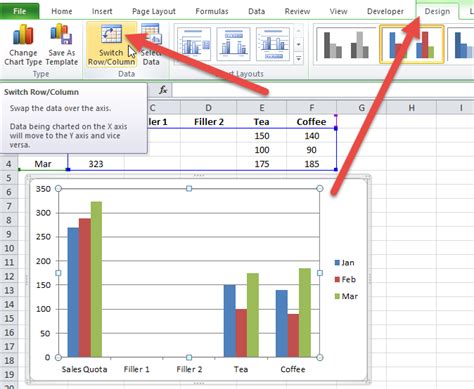Switch to the Page Layout tab
Screen dimensions: 474x389
point(154,11)
